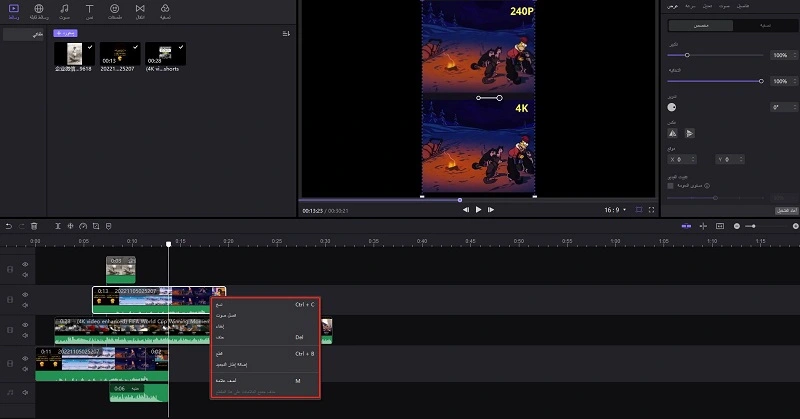800x419 pixels.
Task: Mute the track with 0:11 clip
Action: pyautogui.click(x=25, y=369)
